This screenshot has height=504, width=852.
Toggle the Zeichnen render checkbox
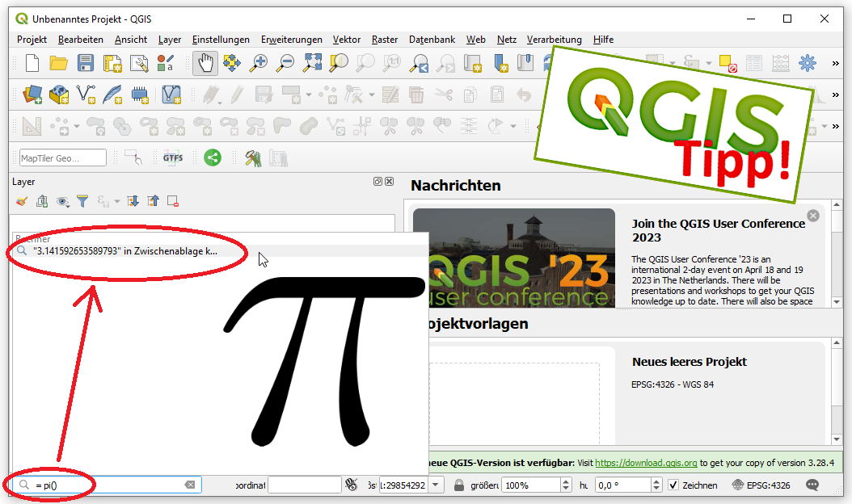point(673,485)
